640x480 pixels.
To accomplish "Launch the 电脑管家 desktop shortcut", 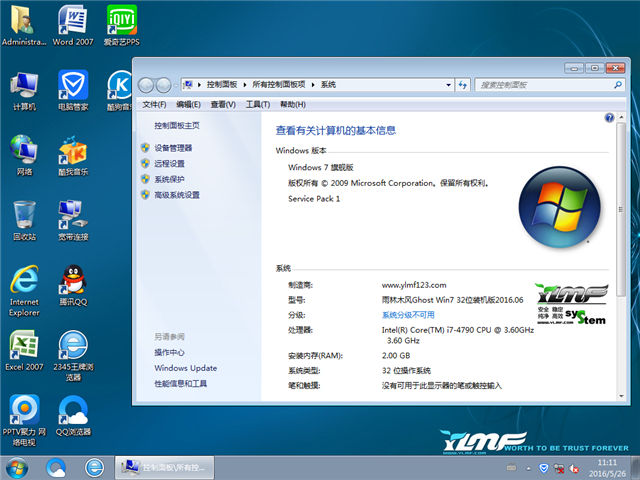I will tap(73, 91).
